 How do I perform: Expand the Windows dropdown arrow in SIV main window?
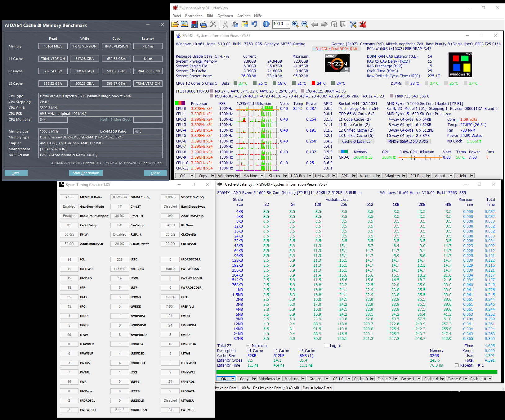pos(237,176)
